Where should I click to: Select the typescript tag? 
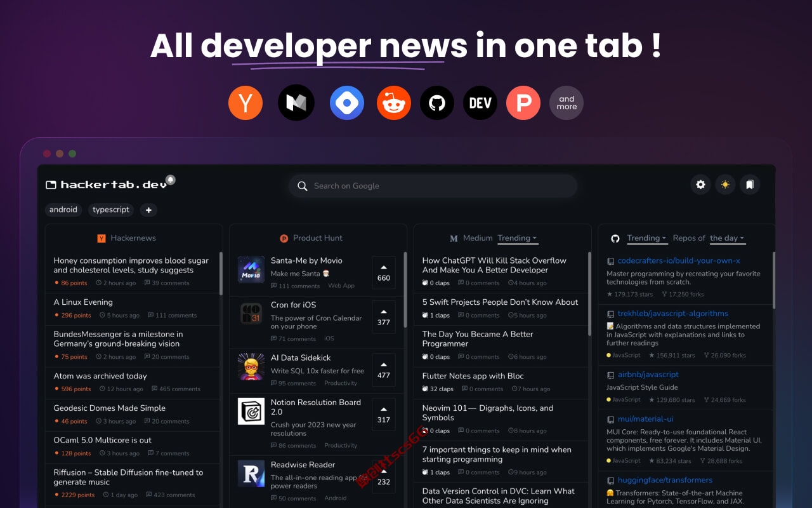tap(111, 210)
